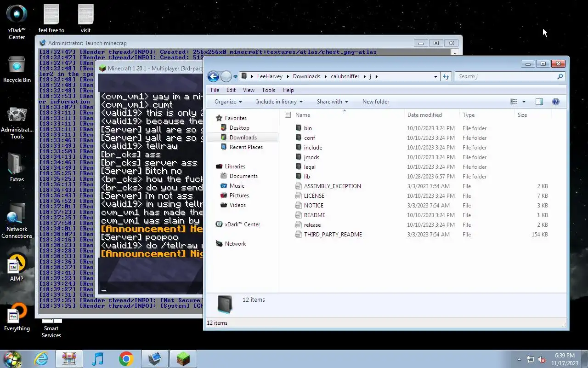
Task: Open Include in library dropdown
Action: tap(279, 102)
